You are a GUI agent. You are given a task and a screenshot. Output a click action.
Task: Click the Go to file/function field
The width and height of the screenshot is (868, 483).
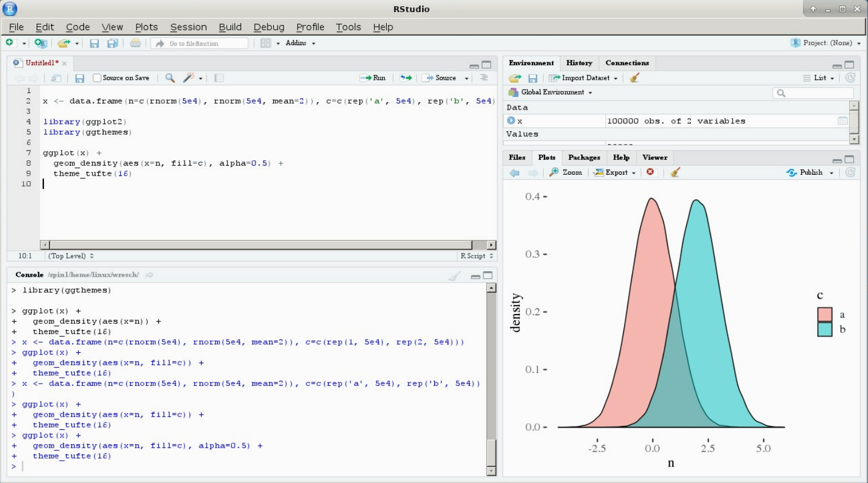pyautogui.click(x=200, y=43)
